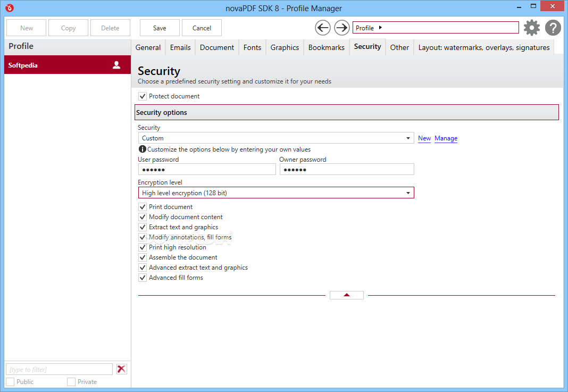
Task: Switch to the Emails tab
Action: click(180, 47)
